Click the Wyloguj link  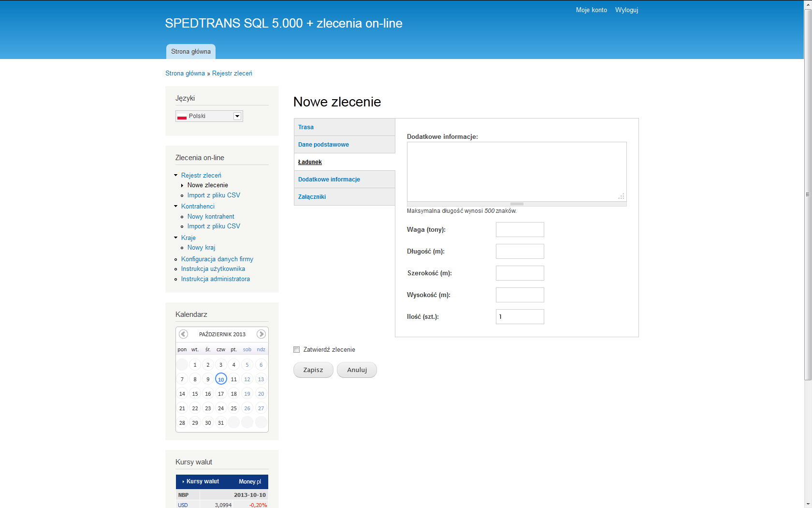click(626, 10)
